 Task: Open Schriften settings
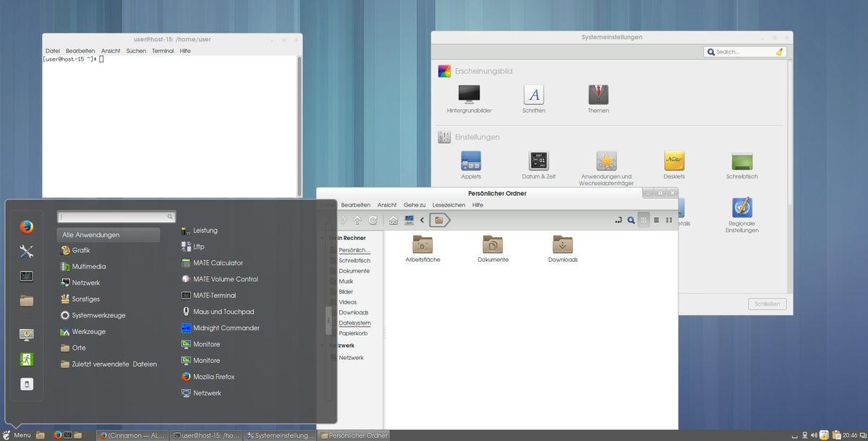[x=534, y=99]
